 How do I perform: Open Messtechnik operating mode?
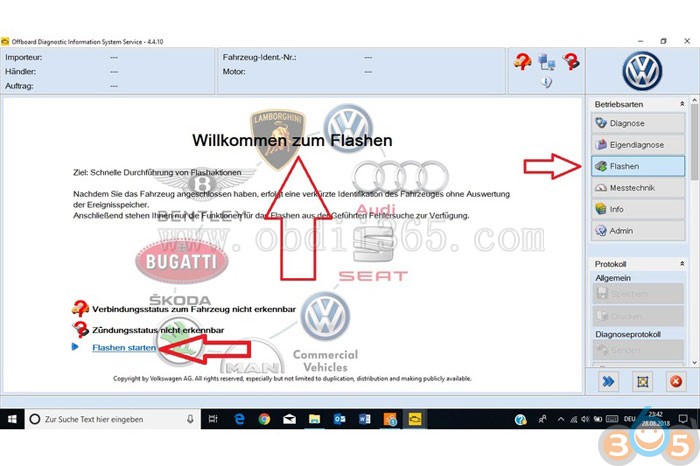point(638,188)
